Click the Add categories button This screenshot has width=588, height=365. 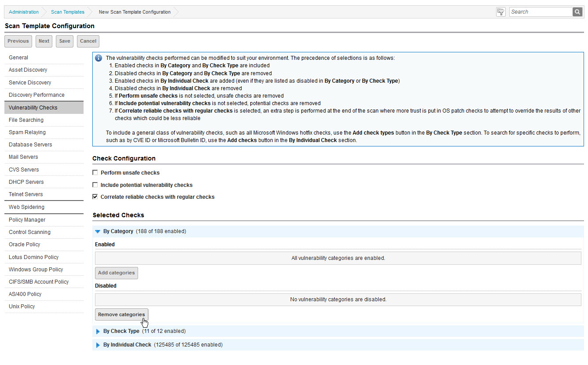(116, 273)
